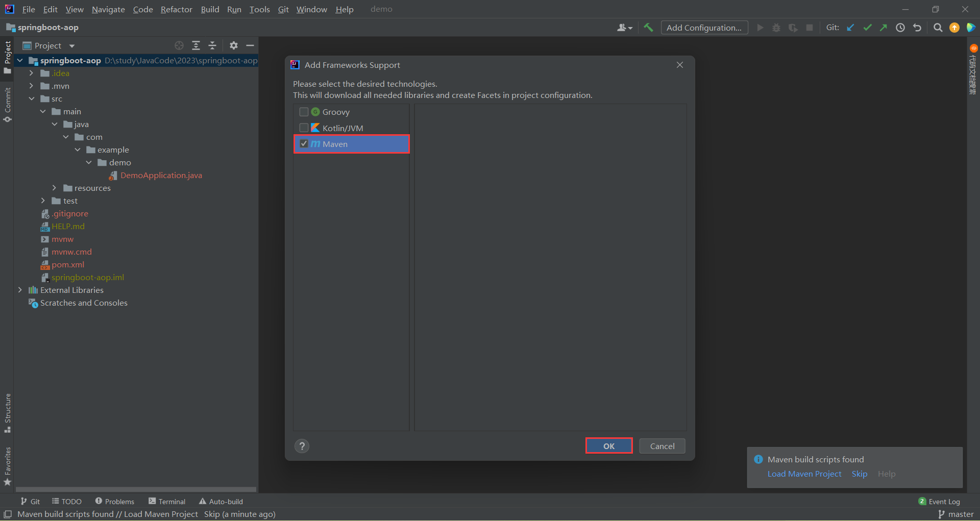Click the help question mark button
Viewport: 980px width, 521px height.
pyautogui.click(x=302, y=446)
